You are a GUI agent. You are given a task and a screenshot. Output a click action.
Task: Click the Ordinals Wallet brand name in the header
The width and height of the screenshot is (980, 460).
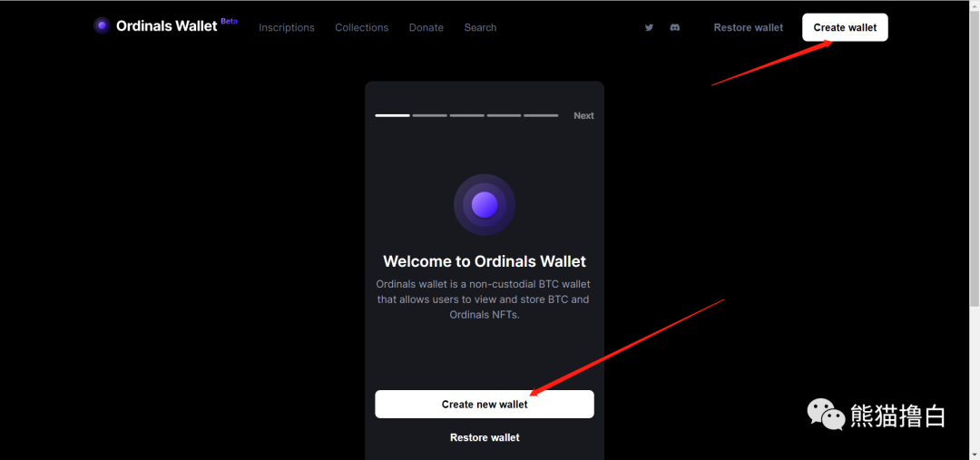[167, 26]
